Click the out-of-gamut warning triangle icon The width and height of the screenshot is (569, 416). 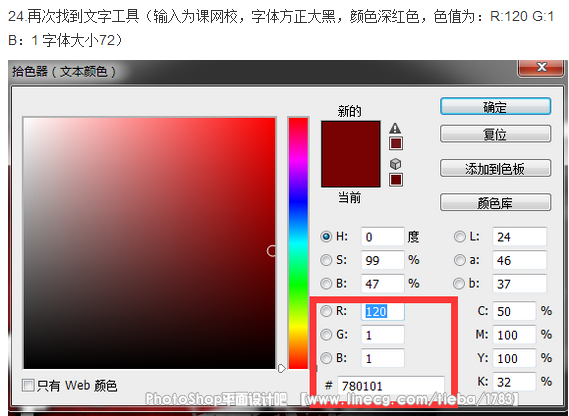[395, 128]
